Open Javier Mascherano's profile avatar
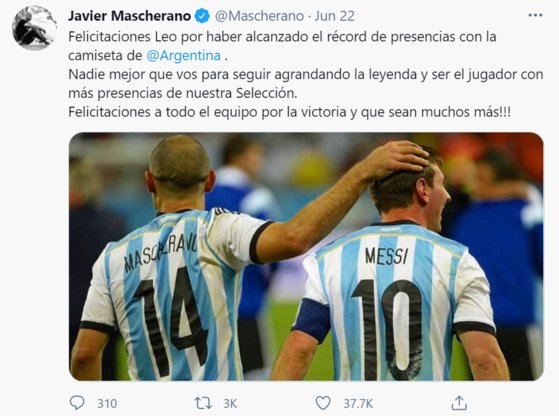The width and height of the screenshot is (559, 416). coord(34,28)
